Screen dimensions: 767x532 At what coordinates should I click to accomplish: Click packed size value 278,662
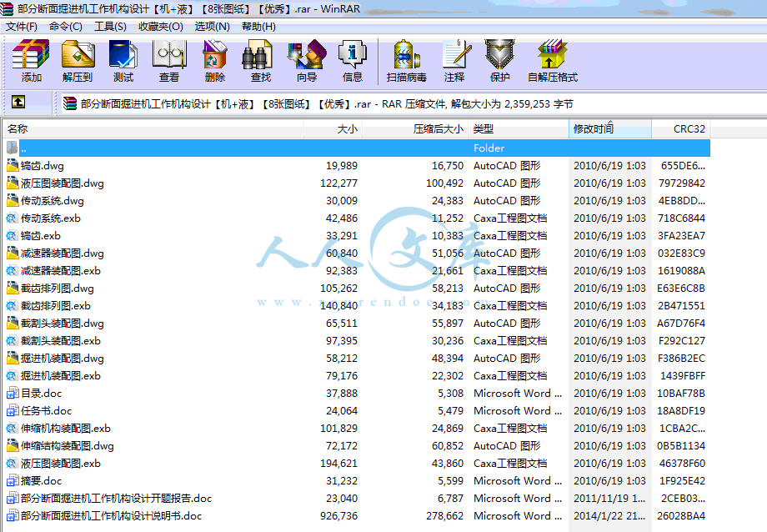(444, 516)
